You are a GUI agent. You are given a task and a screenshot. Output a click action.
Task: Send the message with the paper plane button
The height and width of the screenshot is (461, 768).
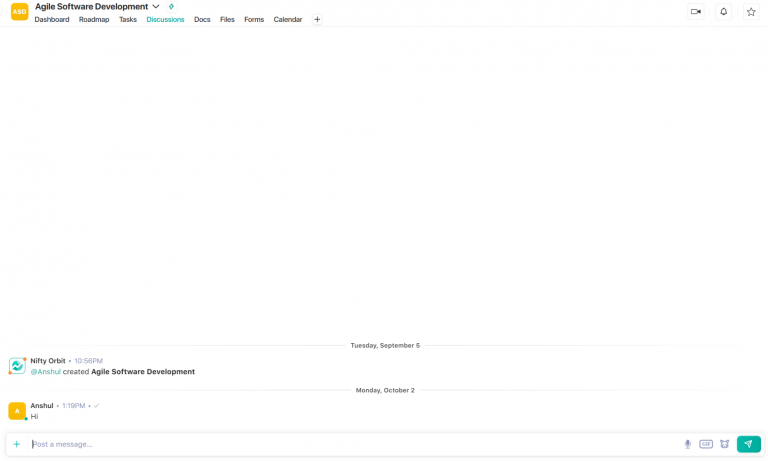(x=748, y=444)
